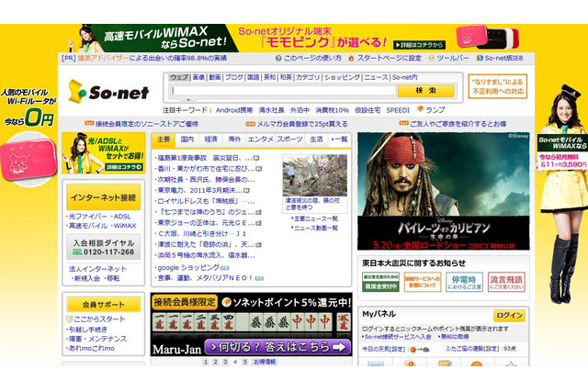
Task: Click the Pirates of the Caribbean movie banner
Action: [443, 191]
